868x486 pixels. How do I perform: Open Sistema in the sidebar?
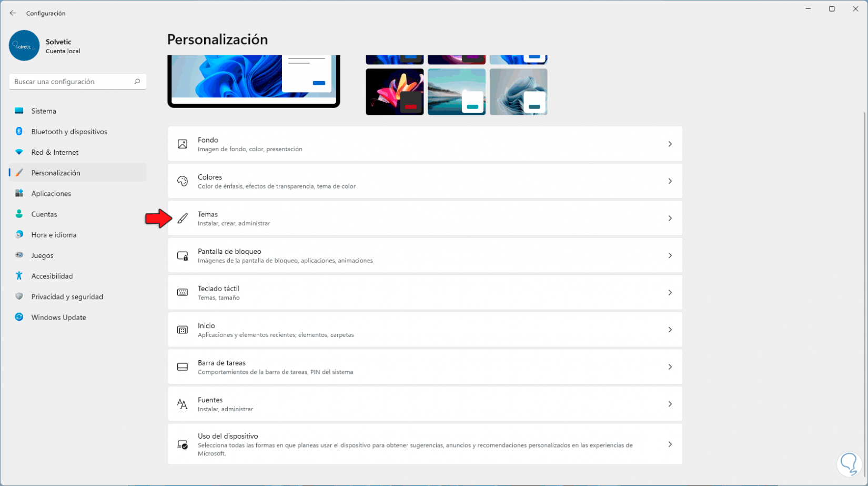pos(78,111)
